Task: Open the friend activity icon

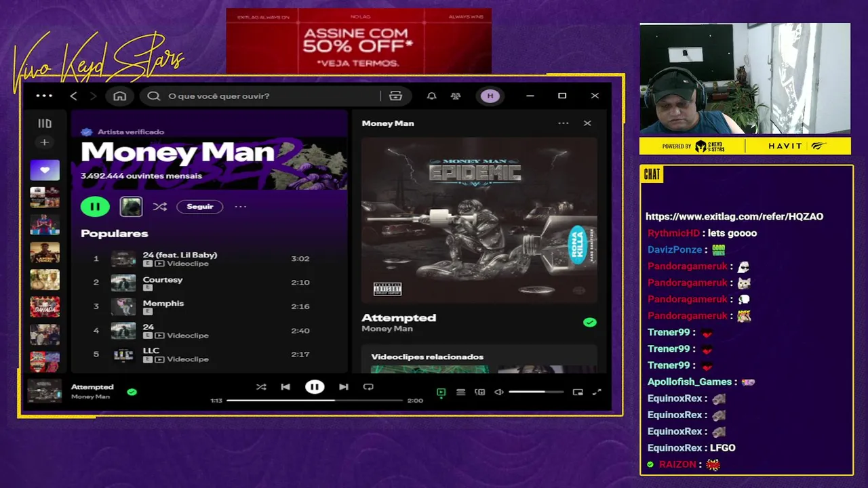Action: (456, 96)
